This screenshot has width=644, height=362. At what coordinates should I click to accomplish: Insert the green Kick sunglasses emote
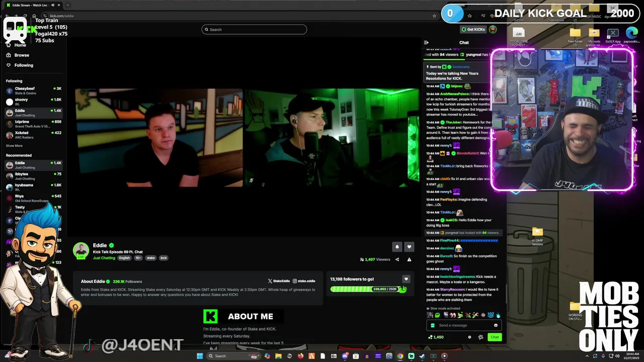click(x=437, y=315)
